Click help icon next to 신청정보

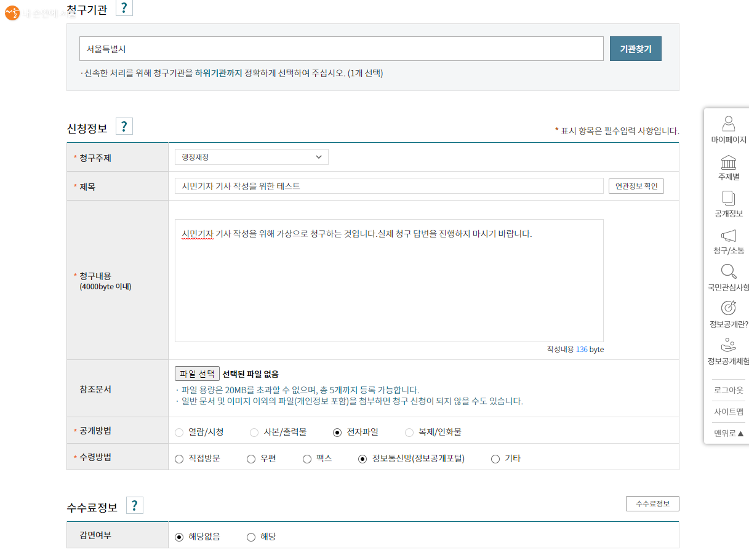click(124, 127)
